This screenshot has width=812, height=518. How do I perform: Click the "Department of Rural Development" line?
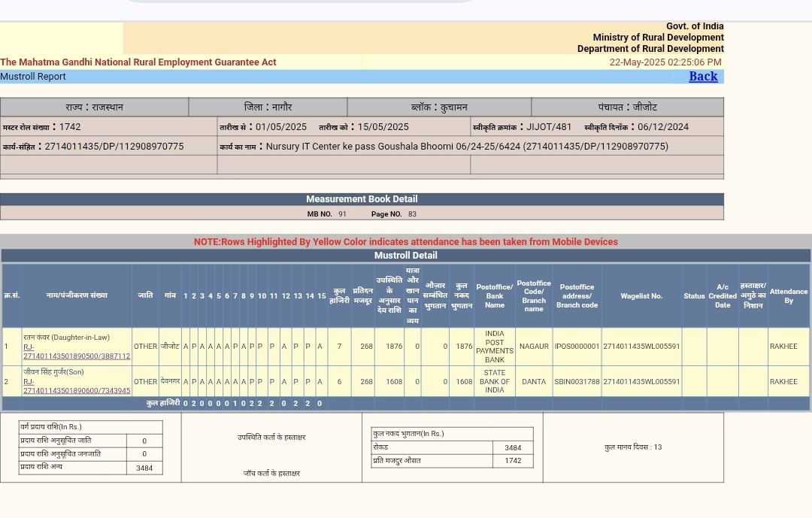650,49
